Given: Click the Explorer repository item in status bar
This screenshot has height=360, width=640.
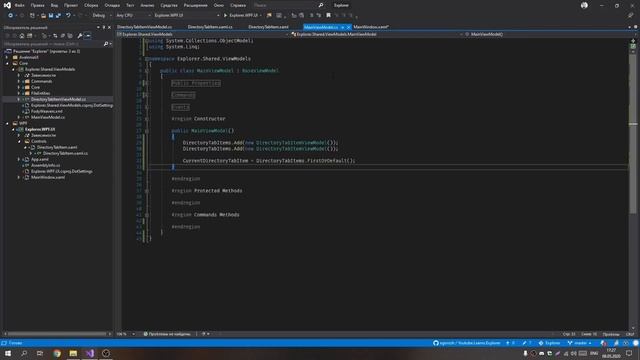Looking at the screenshot, I should coord(549,343).
